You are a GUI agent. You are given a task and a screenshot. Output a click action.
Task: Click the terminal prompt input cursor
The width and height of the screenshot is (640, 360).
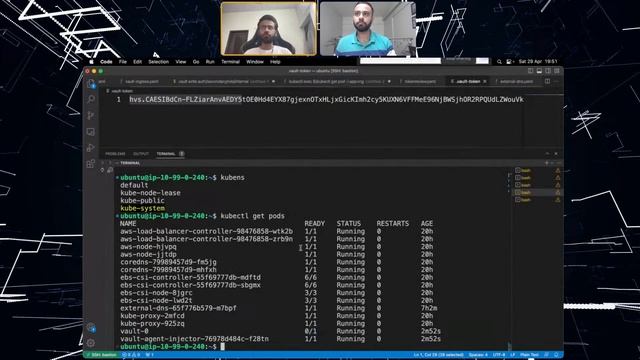click(x=222, y=347)
